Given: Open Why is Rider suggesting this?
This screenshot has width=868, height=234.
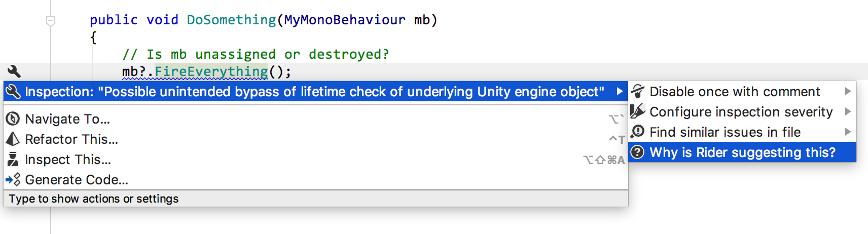Looking at the screenshot, I should [x=742, y=152].
